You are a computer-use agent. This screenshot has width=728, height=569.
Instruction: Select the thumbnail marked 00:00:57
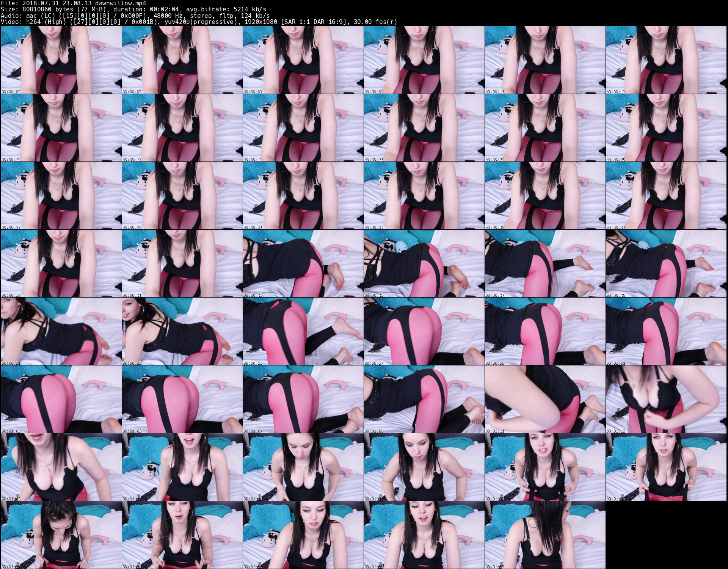tap(424, 331)
